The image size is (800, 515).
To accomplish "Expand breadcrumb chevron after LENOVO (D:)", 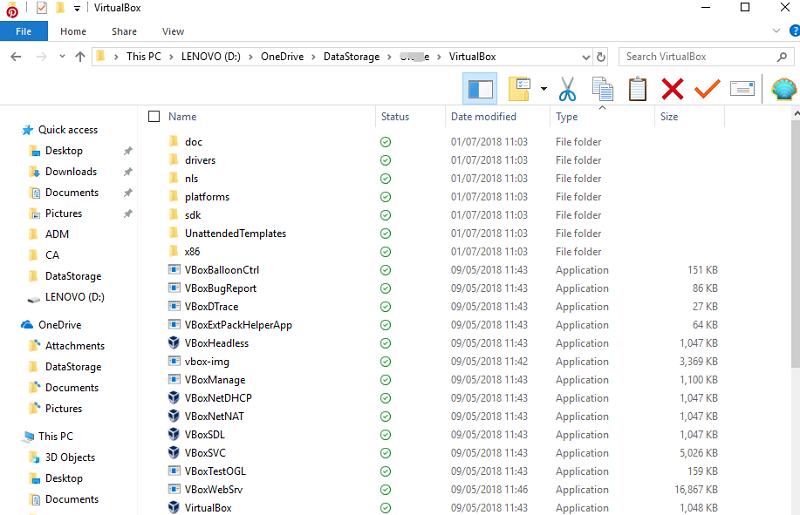I will (x=251, y=57).
